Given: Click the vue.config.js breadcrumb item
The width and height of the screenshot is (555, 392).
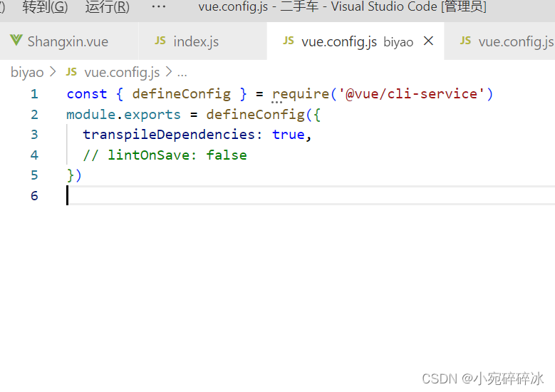Looking at the screenshot, I should tap(122, 72).
